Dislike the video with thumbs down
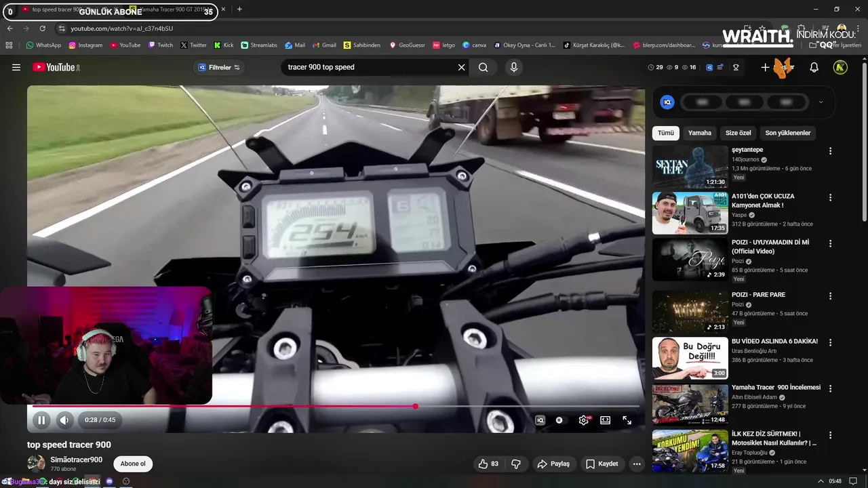The image size is (868, 488). (516, 464)
